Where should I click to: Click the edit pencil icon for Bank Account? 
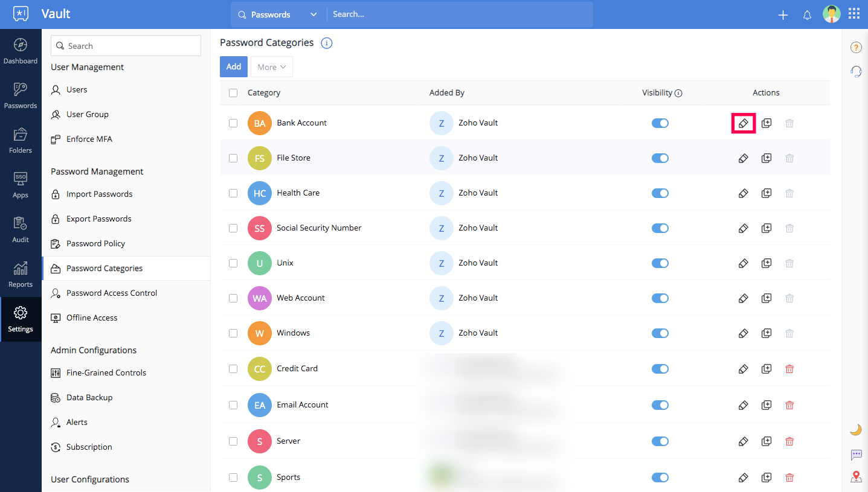[744, 123]
